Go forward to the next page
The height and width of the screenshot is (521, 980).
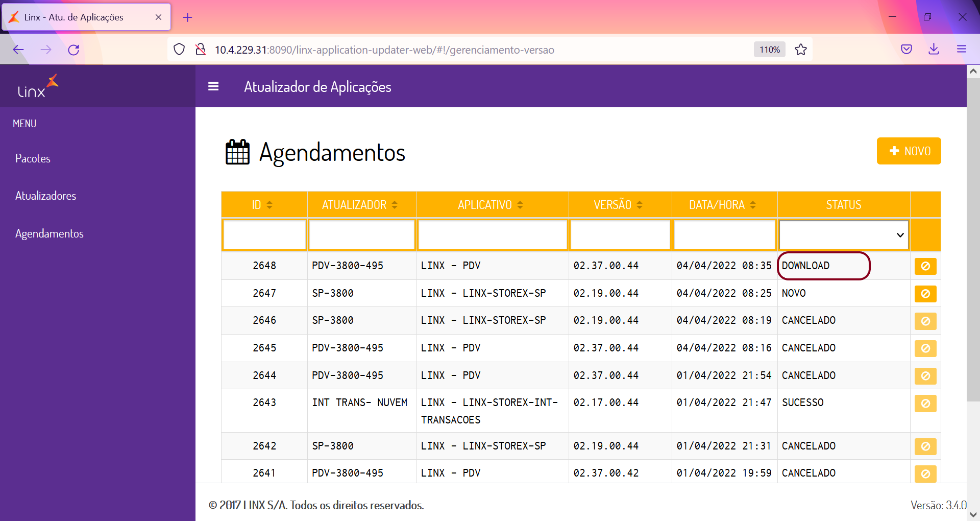coord(46,50)
